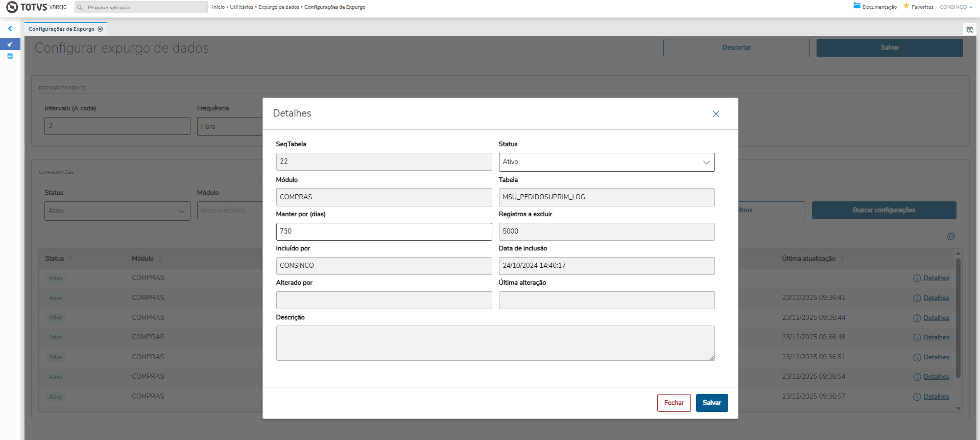Screen dimensions: 980x440
Task: Expand the CONSINCO user menu
Action: tap(955, 7)
